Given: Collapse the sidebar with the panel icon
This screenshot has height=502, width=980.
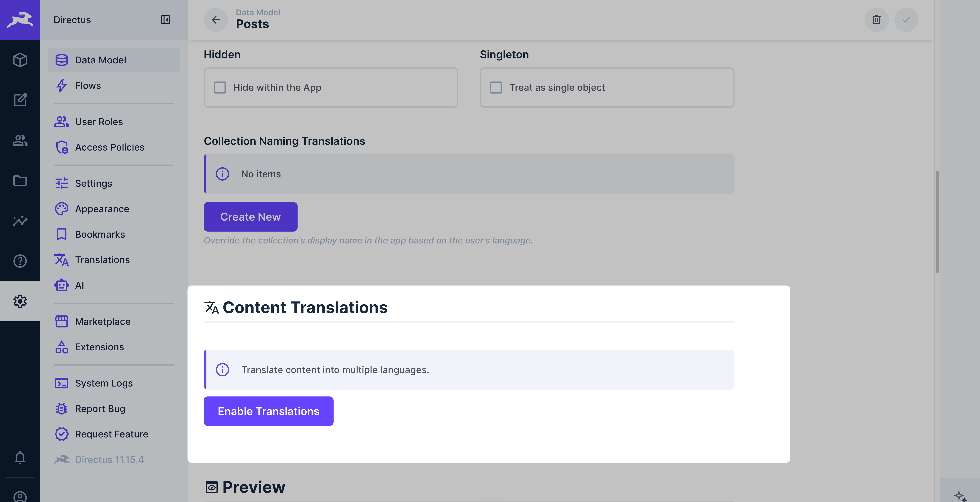Looking at the screenshot, I should tap(166, 20).
